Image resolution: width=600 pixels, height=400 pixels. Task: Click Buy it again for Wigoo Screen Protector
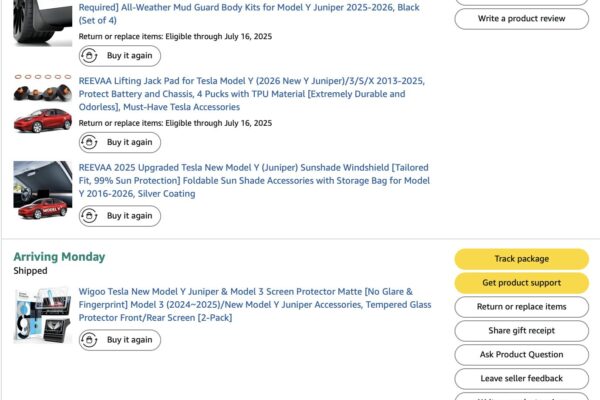[x=119, y=340]
